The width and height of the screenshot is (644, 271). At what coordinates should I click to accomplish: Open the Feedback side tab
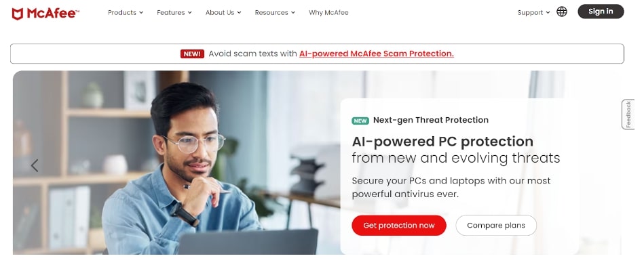click(x=628, y=114)
